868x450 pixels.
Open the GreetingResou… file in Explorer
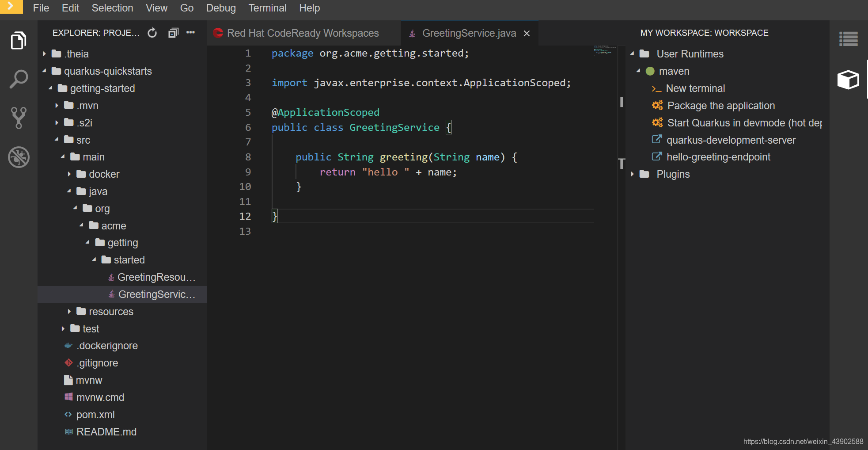click(156, 277)
